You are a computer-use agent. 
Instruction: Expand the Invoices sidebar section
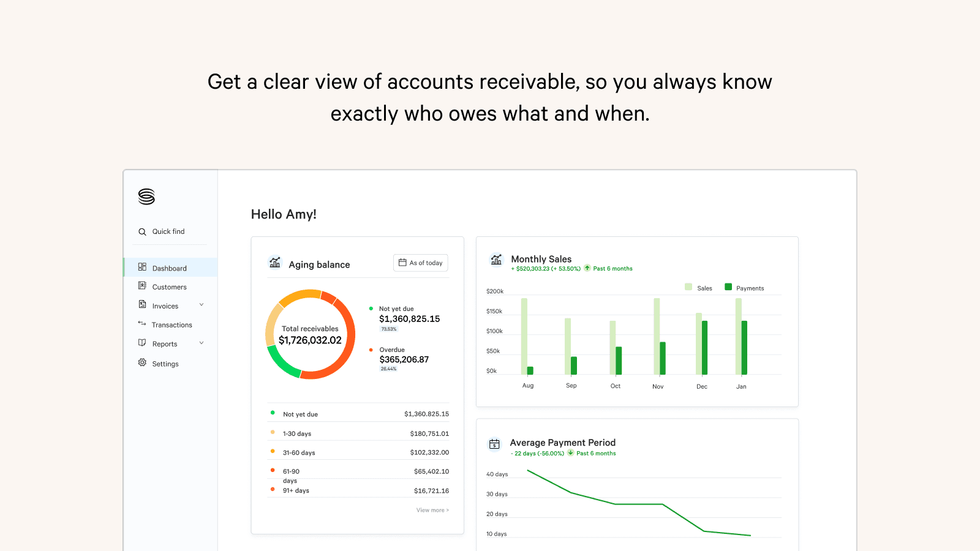click(x=201, y=305)
